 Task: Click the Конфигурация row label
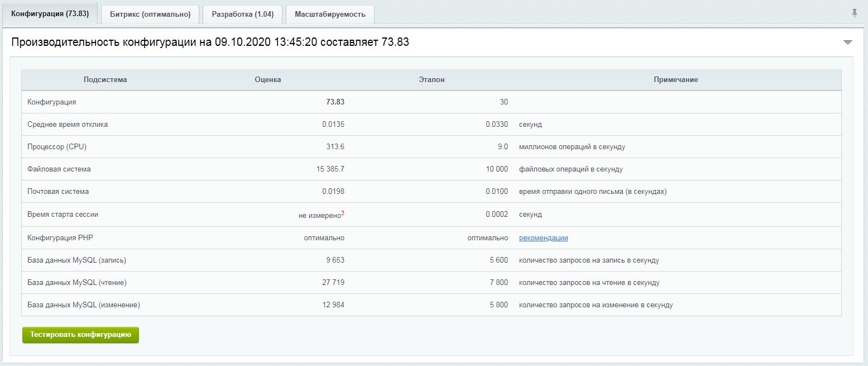52,102
